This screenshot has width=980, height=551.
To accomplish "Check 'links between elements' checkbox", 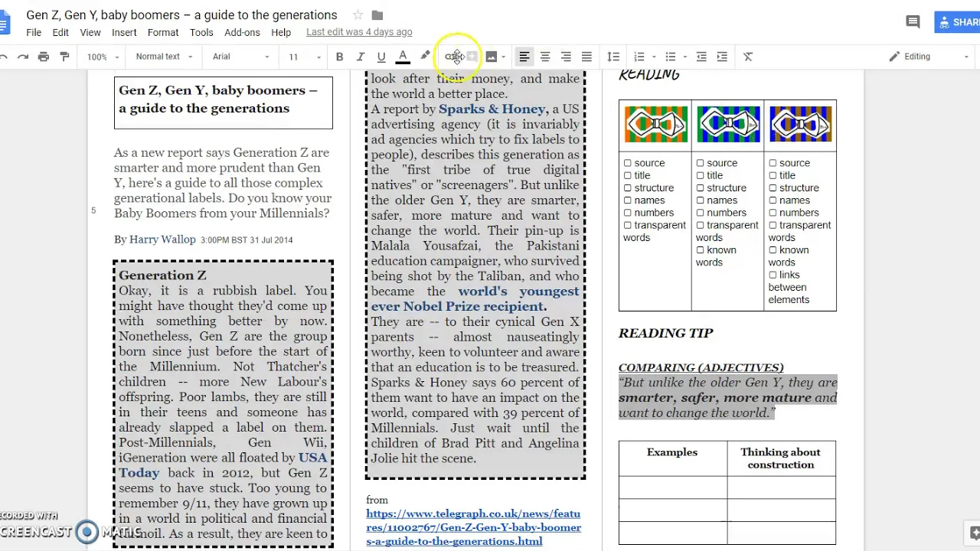I will [x=773, y=275].
